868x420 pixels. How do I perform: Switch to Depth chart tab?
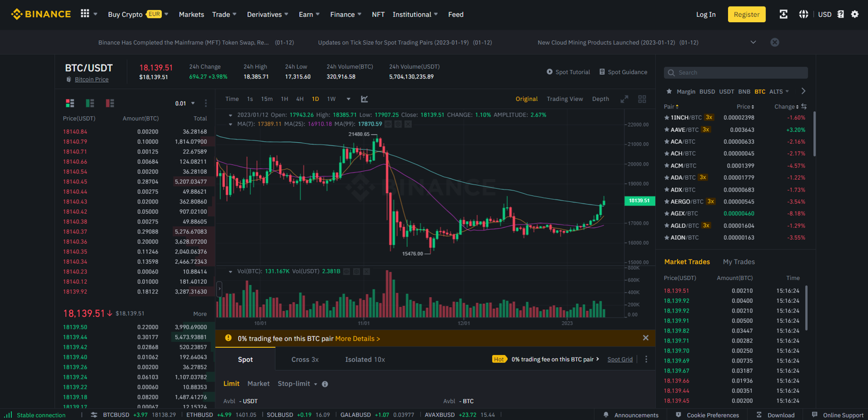click(601, 99)
